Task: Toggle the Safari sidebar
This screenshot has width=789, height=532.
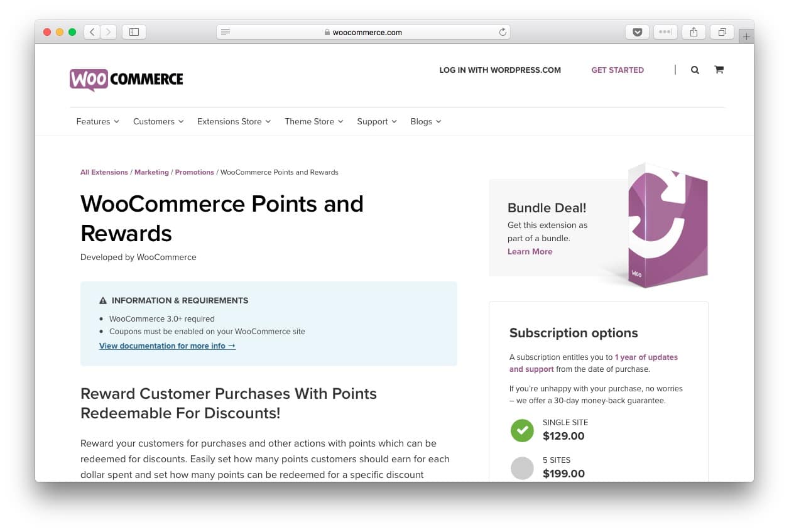Action: tap(134, 31)
